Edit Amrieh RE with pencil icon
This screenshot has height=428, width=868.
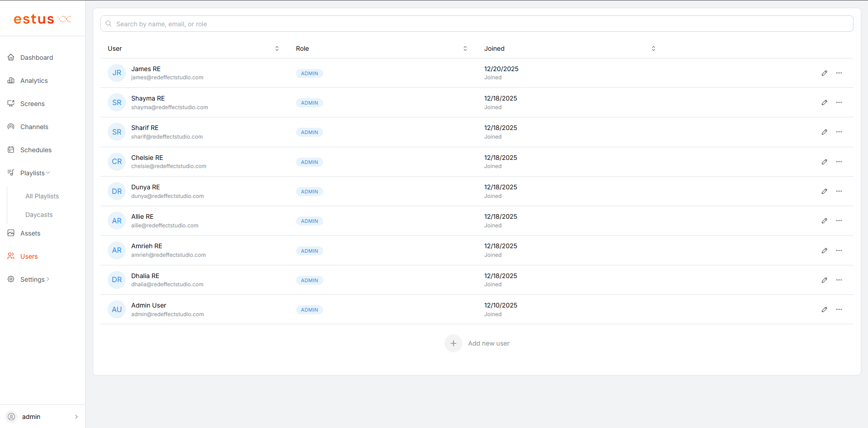tap(825, 250)
